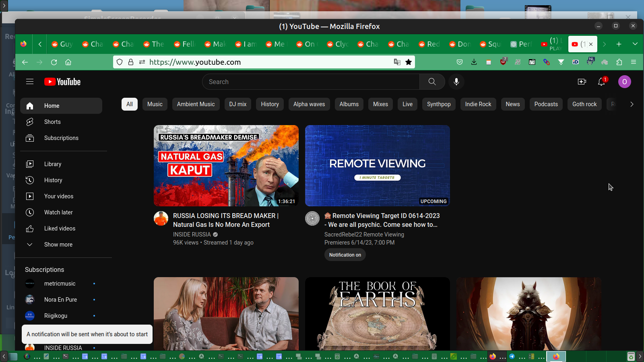Open The Book of Earths thumbnail

[x=378, y=314]
